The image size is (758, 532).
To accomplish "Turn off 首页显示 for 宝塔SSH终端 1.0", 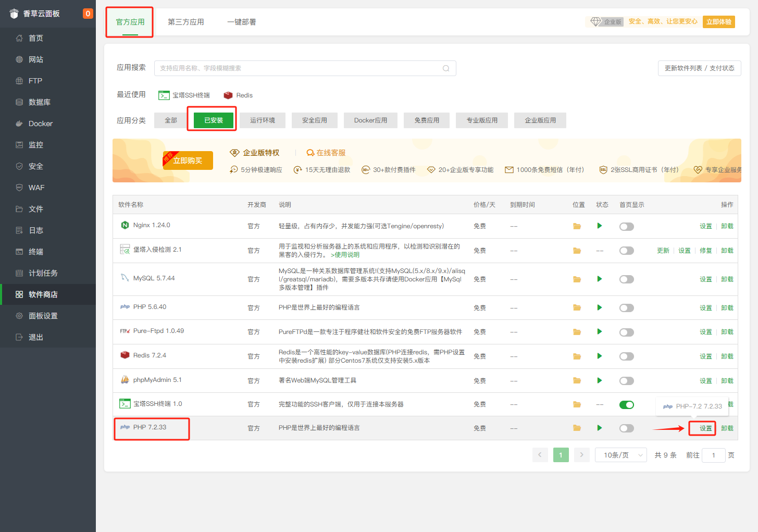I will point(627,405).
